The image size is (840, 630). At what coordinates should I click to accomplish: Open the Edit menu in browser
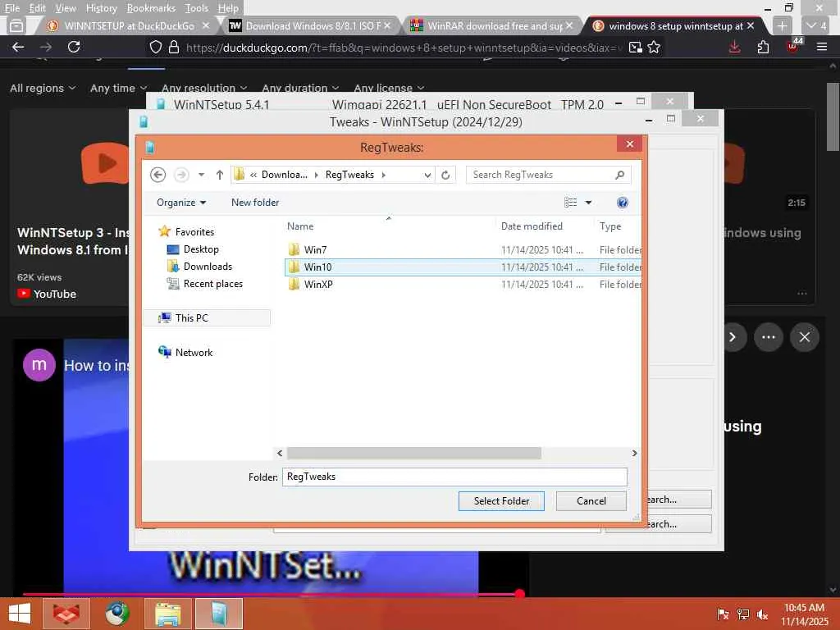pos(37,8)
